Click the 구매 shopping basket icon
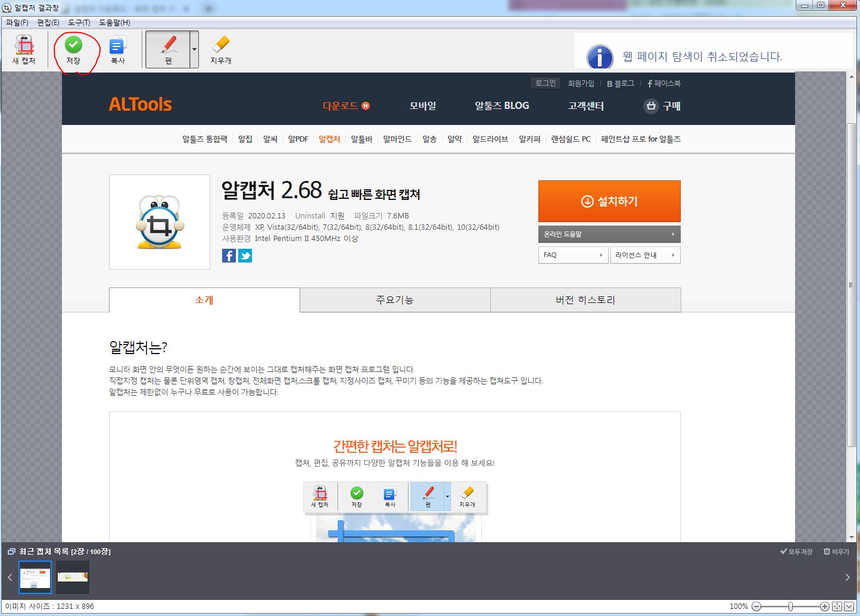 click(651, 106)
